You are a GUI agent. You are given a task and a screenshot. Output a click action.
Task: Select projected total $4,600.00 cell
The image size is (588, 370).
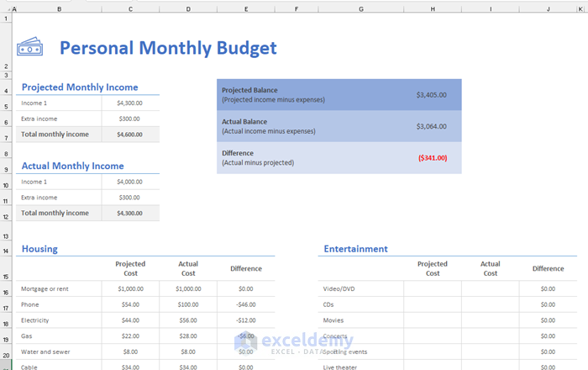point(129,135)
